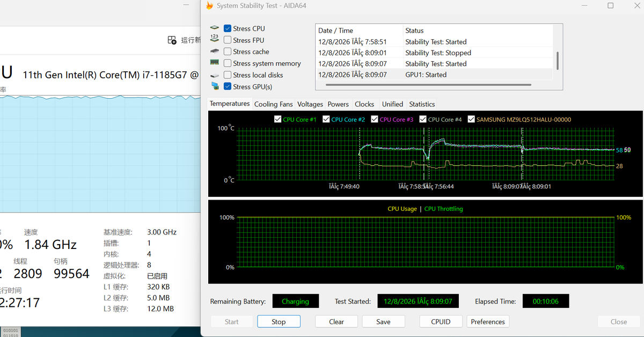
Task: Hide CPU Core #3 temperature graph line
Action: tap(375, 119)
